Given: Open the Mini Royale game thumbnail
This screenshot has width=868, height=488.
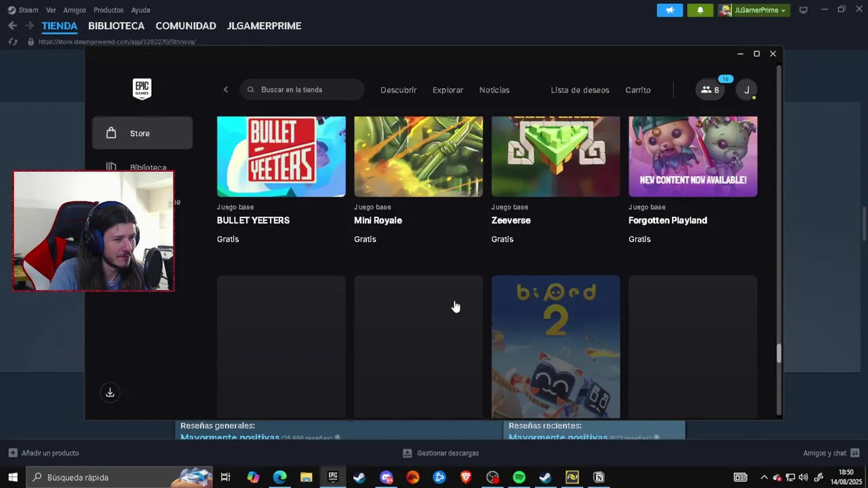Looking at the screenshot, I should (418, 157).
